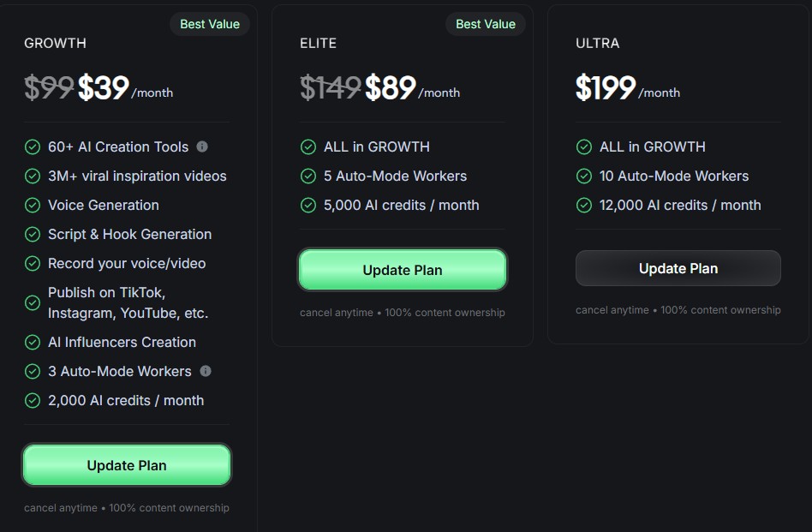Click checkmark icon next to Script & Hook Generation
The width and height of the screenshot is (812, 532).
pyautogui.click(x=33, y=234)
